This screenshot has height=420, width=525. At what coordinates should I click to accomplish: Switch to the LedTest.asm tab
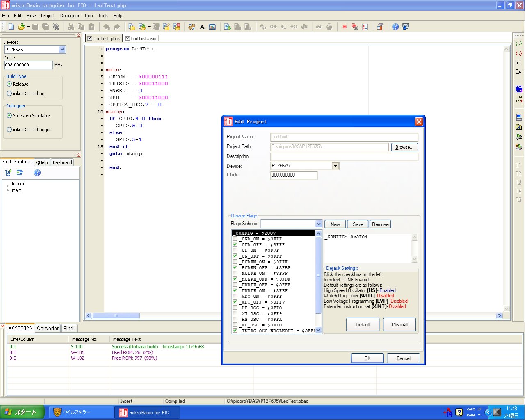coord(143,39)
